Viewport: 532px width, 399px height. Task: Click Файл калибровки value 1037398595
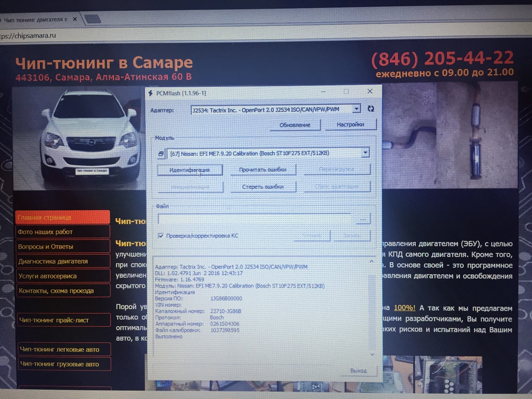[x=225, y=330]
